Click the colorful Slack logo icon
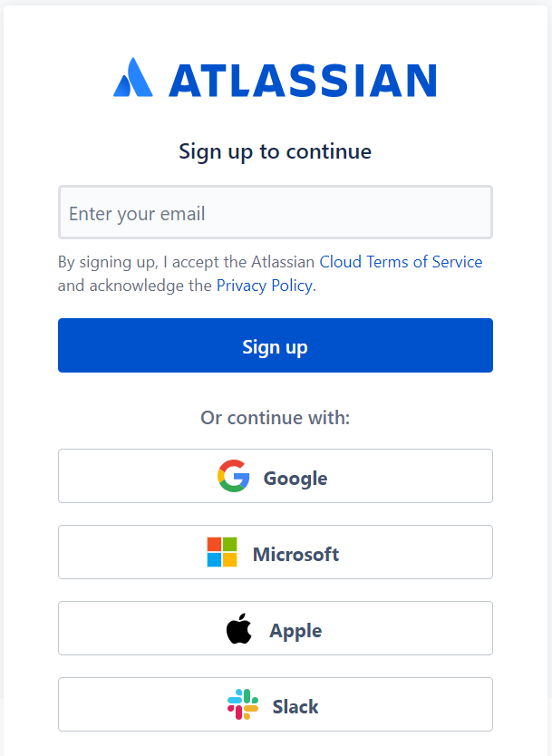 pos(243,704)
